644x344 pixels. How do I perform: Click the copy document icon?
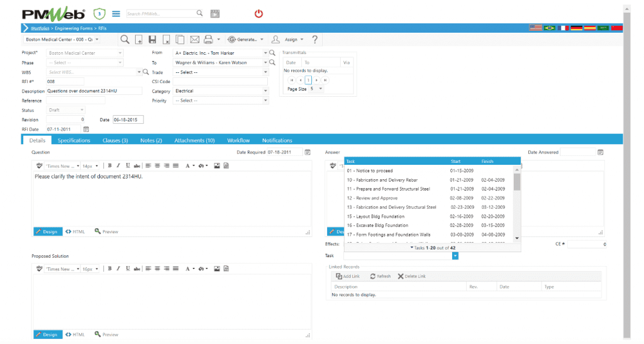click(180, 40)
